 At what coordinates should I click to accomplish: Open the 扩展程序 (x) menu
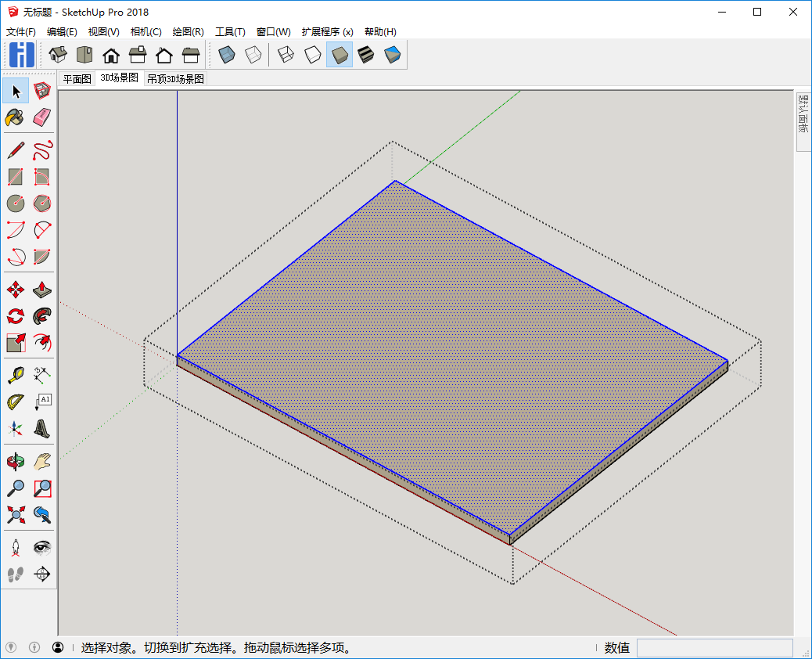[327, 32]
